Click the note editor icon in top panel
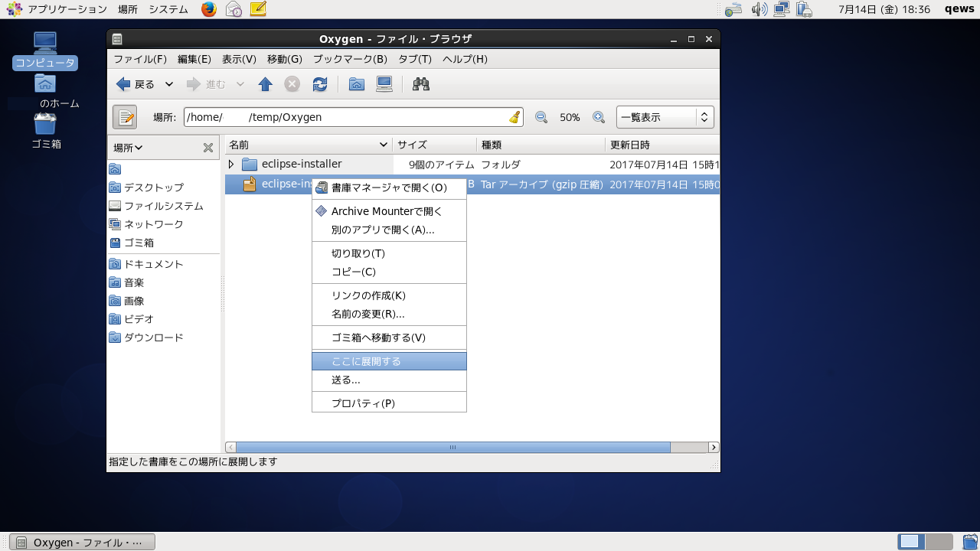This screenshot has height=551, width=980. [258, 9]
